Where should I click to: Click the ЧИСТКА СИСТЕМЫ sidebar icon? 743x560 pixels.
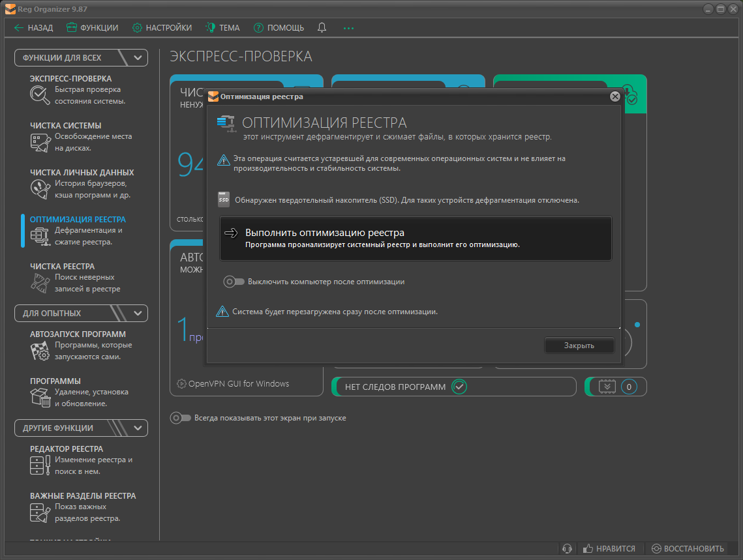40,142
